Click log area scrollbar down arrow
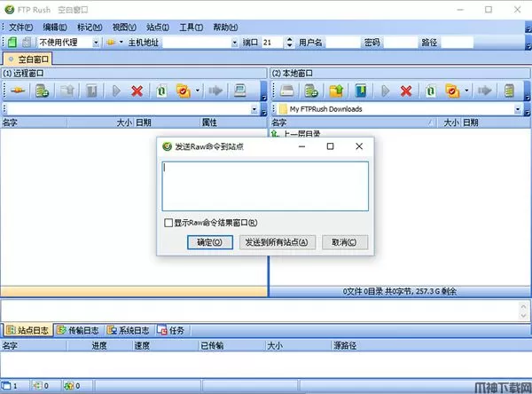 [x=523, y=316]
